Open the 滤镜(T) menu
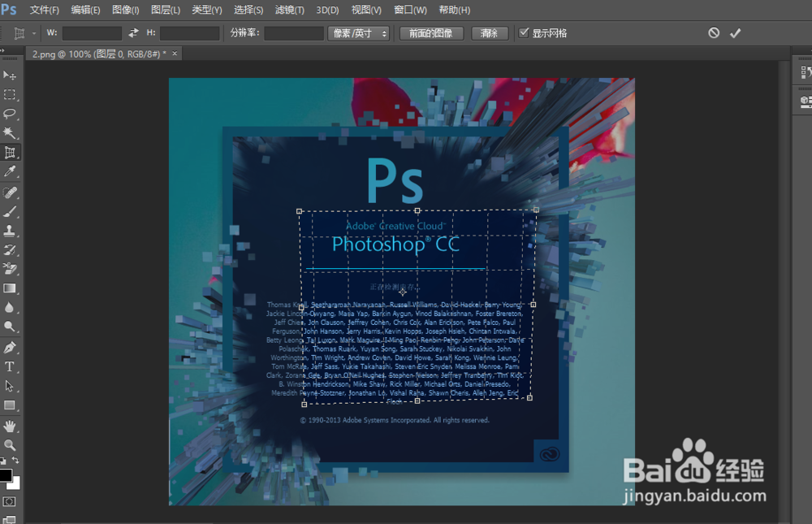Screen dimensions: 812x524 (x=290, y=10)
